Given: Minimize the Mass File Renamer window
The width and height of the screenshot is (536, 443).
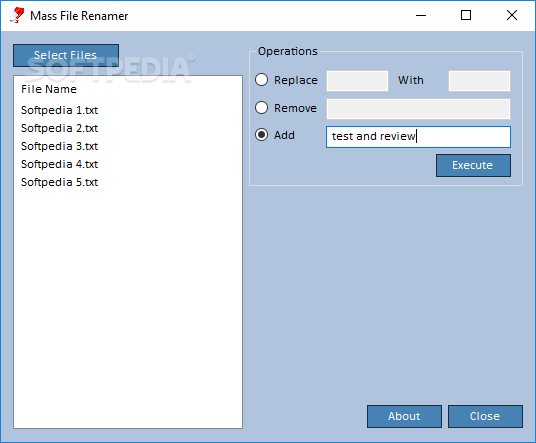Looking at the screenshot, I should 421,15.
